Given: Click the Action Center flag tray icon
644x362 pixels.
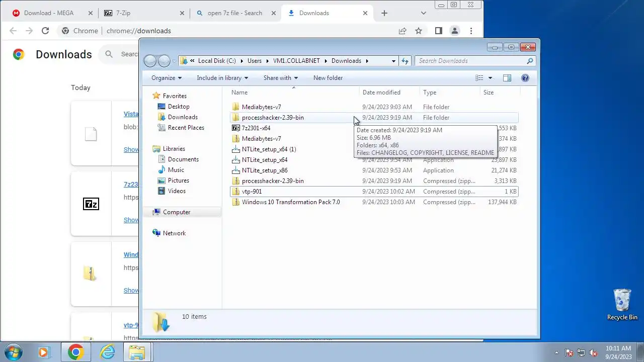Looking at the screenshot, I should (569, 353).
